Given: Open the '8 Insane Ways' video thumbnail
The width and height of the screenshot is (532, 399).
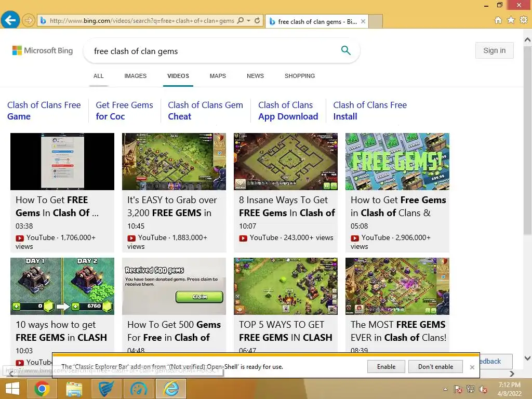Looking at the screenshot, I should tap(286, 162).
